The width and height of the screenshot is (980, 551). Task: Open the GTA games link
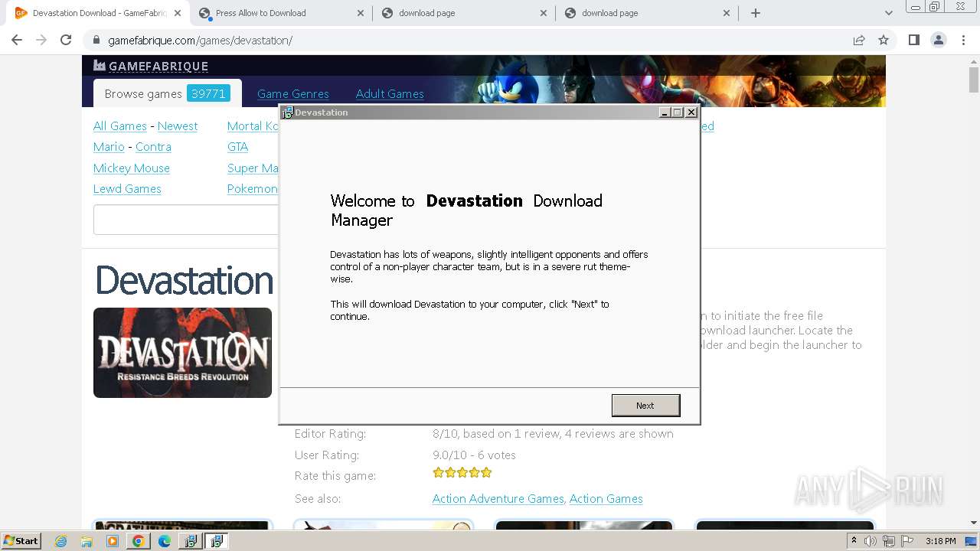pyautogui.click(x=237, y=147)
